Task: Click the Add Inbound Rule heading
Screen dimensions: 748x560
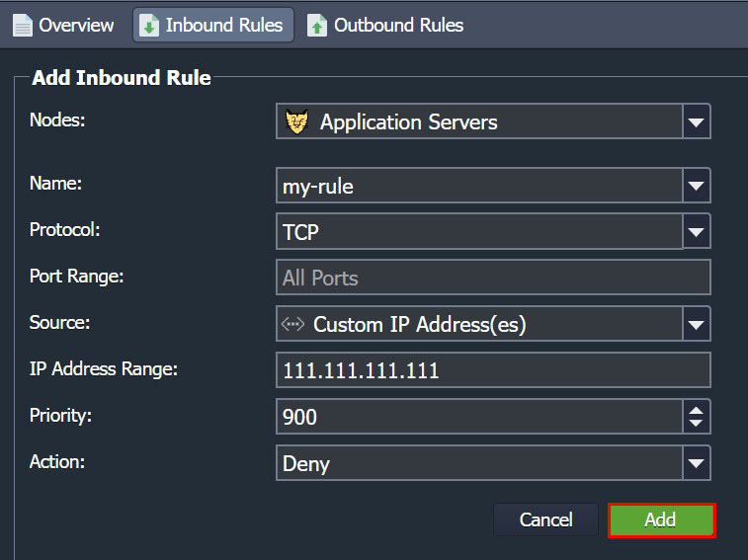Action: pos(122,78)
